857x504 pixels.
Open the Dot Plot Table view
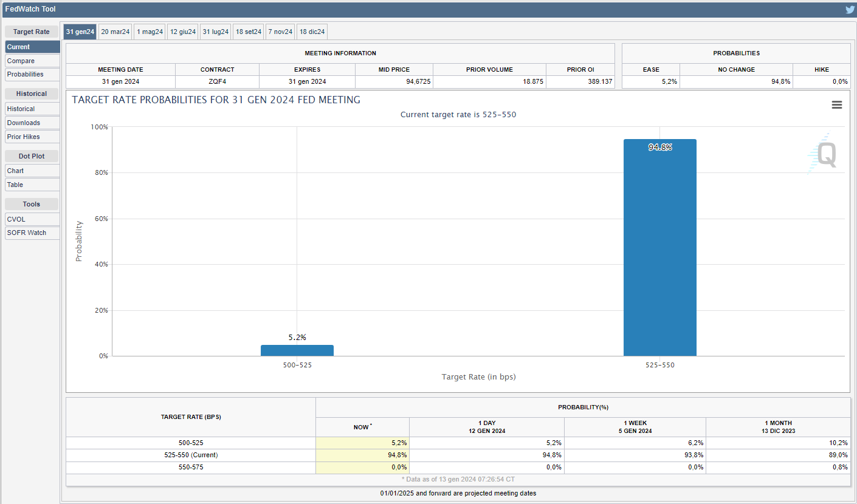(32, 185)
